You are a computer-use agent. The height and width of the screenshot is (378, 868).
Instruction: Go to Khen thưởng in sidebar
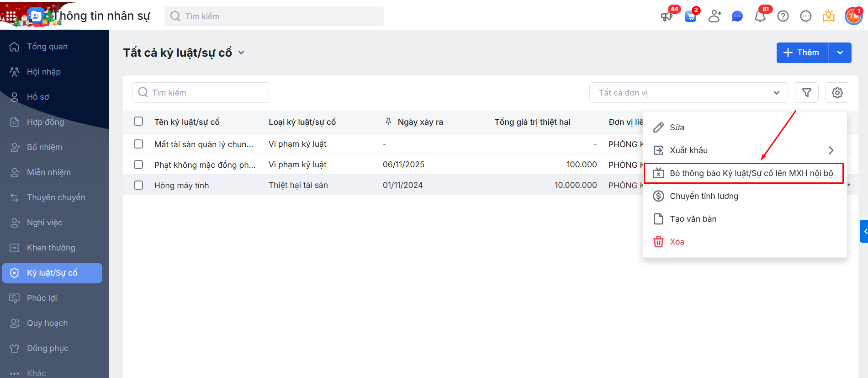[x=51, y=248]
